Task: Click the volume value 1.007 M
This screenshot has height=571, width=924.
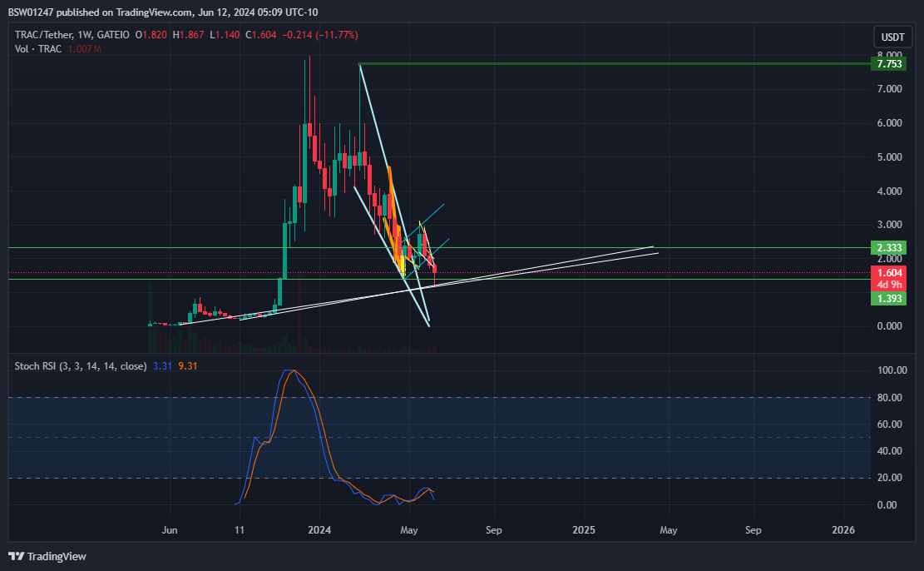Action: pos(84,49)
